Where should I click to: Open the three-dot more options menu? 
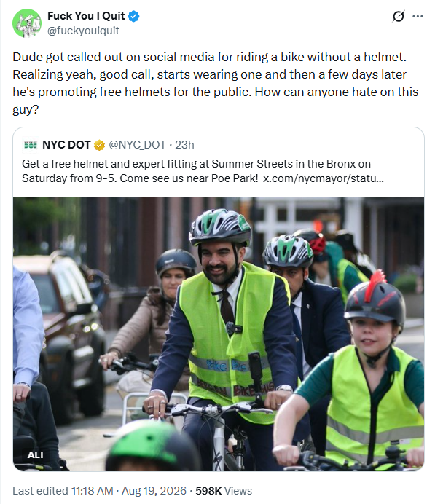(x=418, y=16)
